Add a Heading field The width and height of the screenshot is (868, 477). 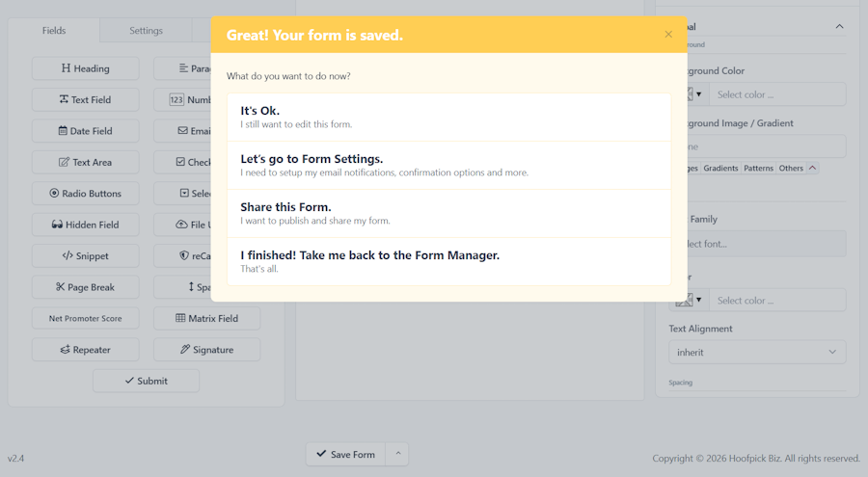[85, 68]
